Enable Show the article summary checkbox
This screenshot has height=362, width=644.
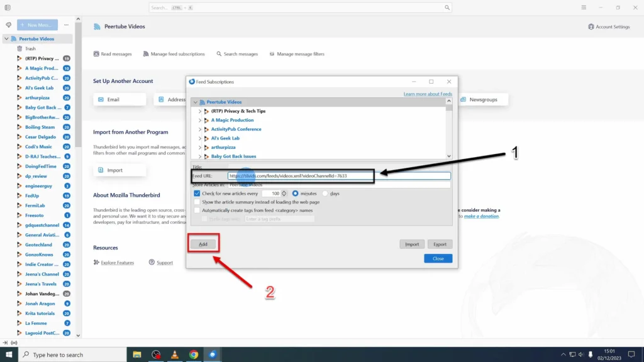tap(197, 202)
